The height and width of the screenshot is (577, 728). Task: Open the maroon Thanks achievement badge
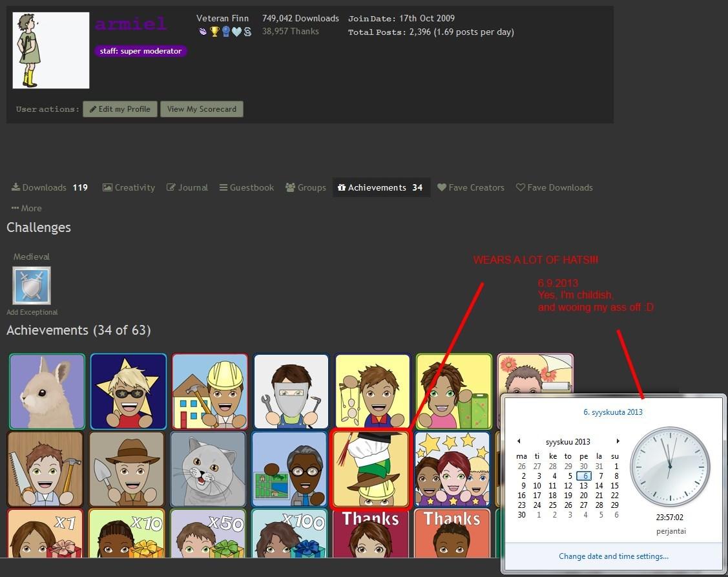point(371,534)
